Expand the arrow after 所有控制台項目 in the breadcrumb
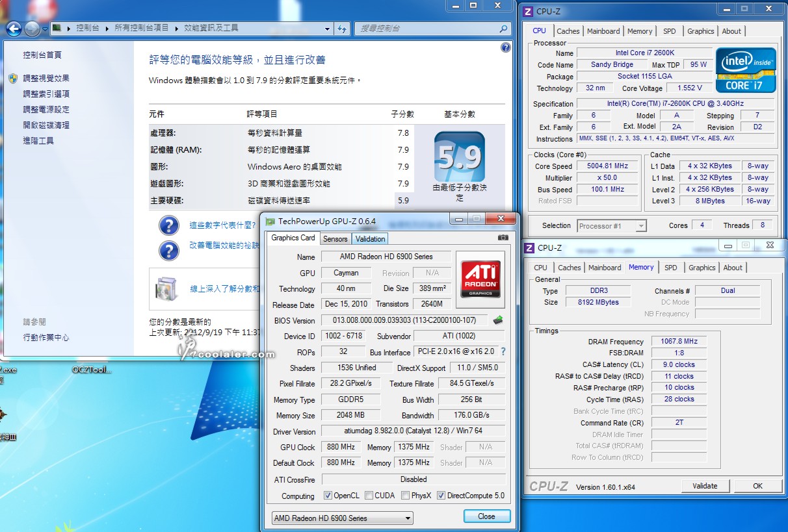This screenshot has height=532, width=788. (178, 29)
